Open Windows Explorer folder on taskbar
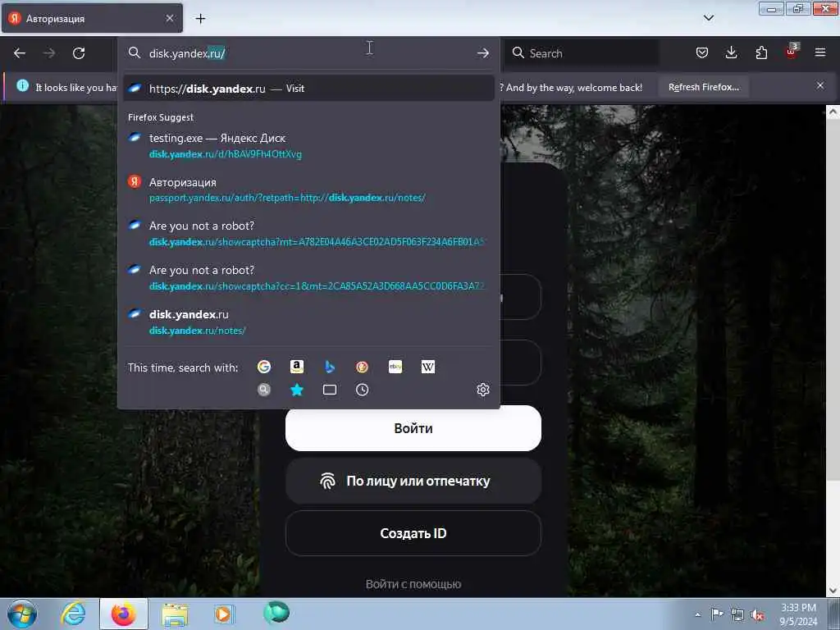This screenshot has width=840, height=630. tap(175, 614)
